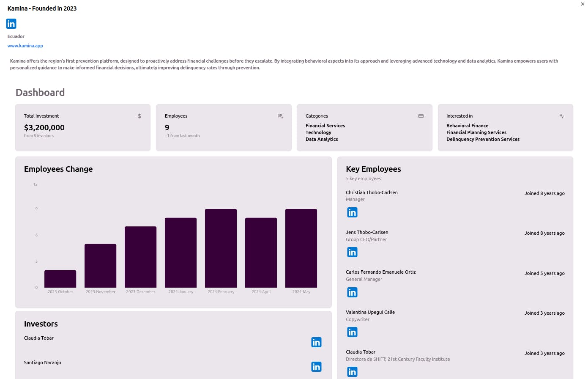Image resolution: width=588 pixels, height=379 pixels.
Task: Click the 'Behavioral Finance' interest
Action: [x=467, y=126]
